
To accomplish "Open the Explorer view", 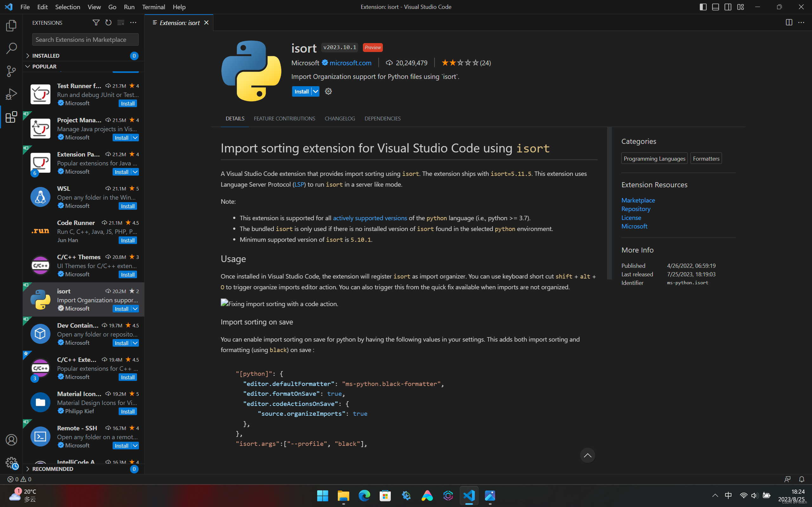I will [11, 25].
